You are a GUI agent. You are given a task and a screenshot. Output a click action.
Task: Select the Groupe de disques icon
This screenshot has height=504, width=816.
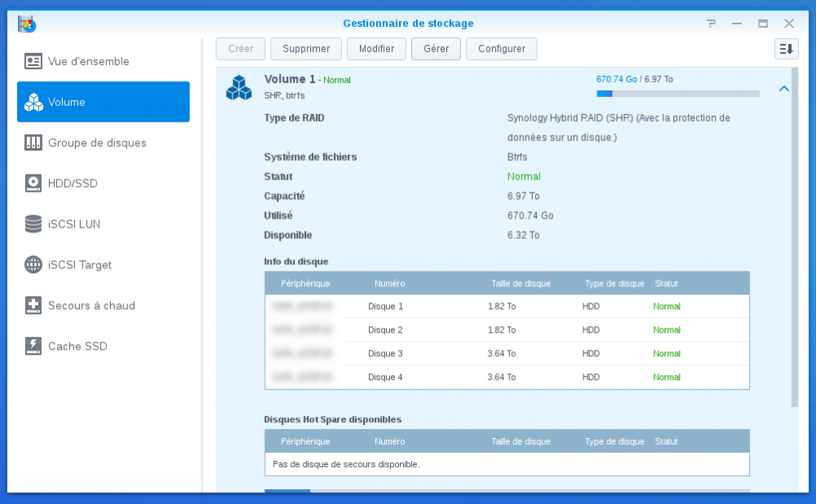tap(33, 143)
